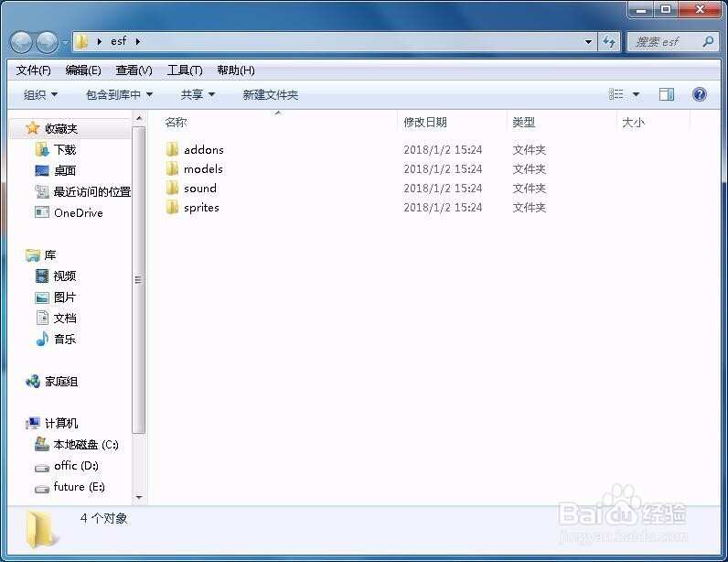Select 库 in the navigation pane
728x562 pixels.
coord(50,254)
